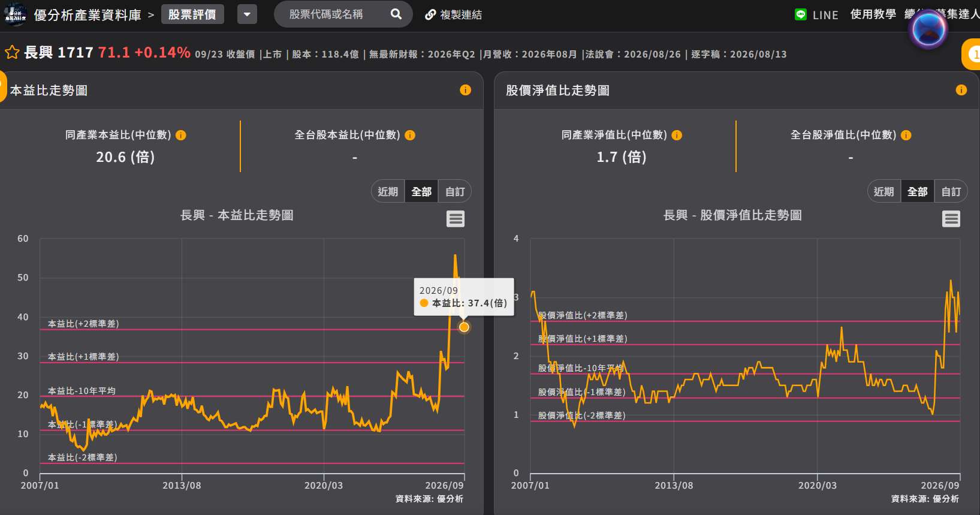Click 資料來源: 優分析 under 本益比 chart
The height and width of the screenshot is (515, 980).
429,499
